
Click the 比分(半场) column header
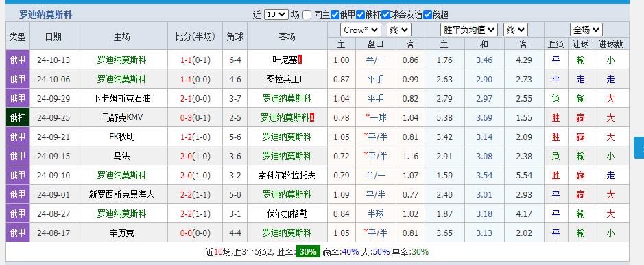pyautogui.click(x=195, y=36)
